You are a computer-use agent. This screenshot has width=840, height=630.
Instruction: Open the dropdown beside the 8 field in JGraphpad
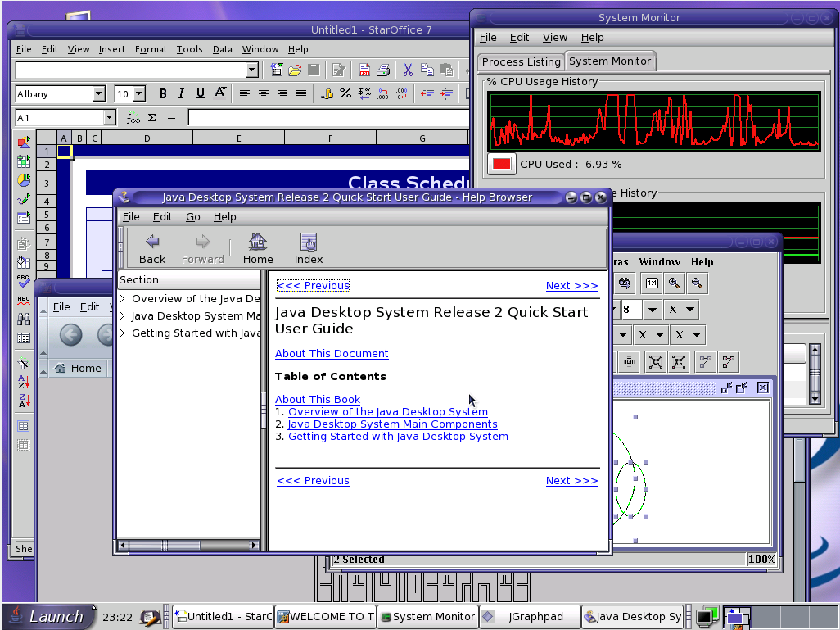(652, 310)
